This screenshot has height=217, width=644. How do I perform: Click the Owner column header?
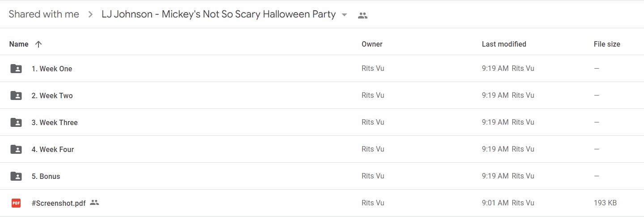(x=372, y=44)
